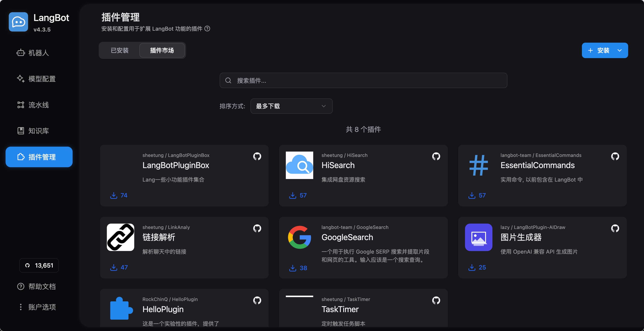Click the HiSearch cloud thumbnail
Image resolution: width=644 pixels, height=331 pixels.
(x=300, y=165)
